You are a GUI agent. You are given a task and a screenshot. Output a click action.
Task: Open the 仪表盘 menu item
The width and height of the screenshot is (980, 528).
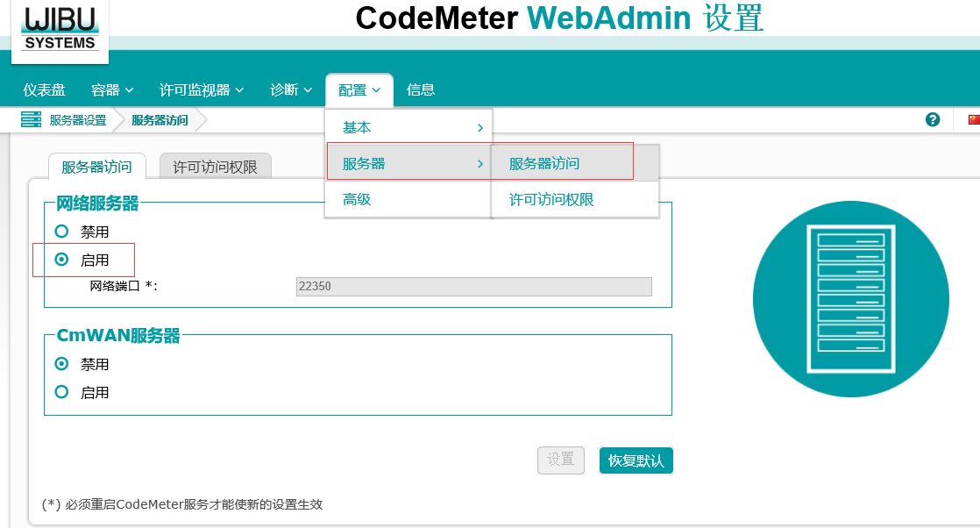pos(44,90)
